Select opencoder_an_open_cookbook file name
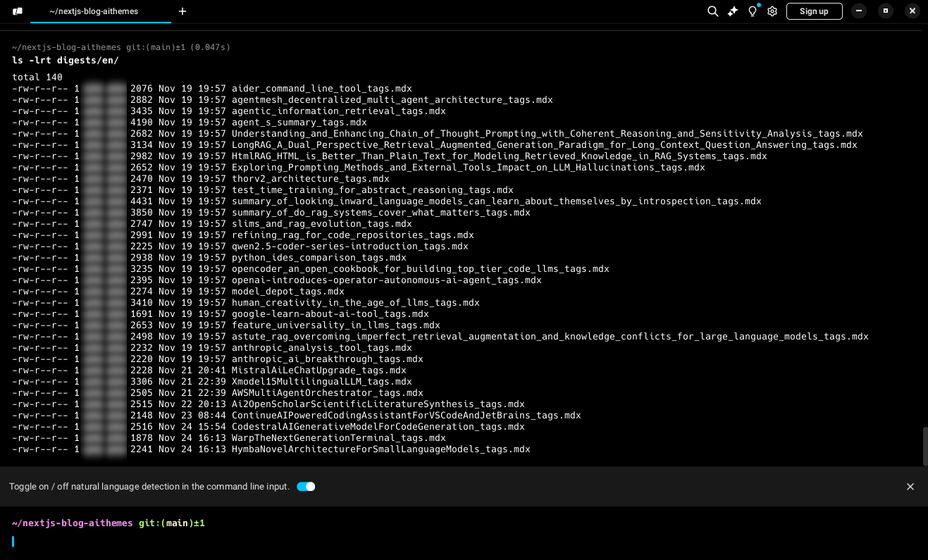This screenshot has width=928, height=560. click(x=421, y=269)
